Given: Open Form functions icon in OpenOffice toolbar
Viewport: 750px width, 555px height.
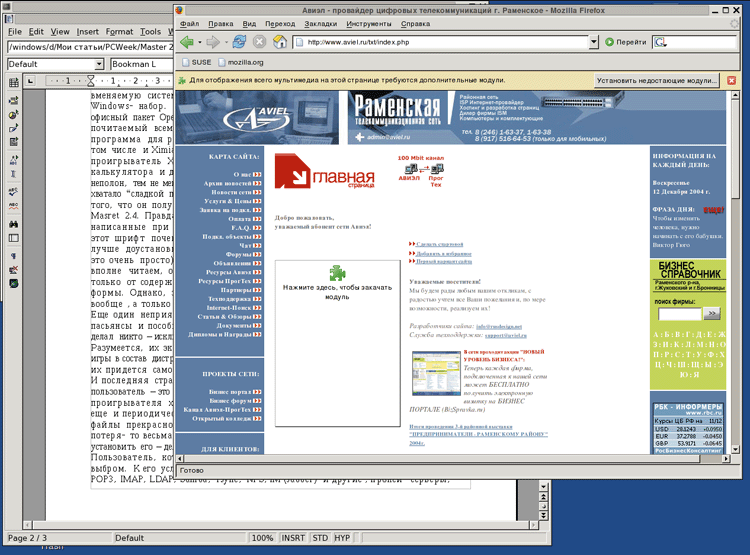Looking at the screenshot, I should click(14, 142).
